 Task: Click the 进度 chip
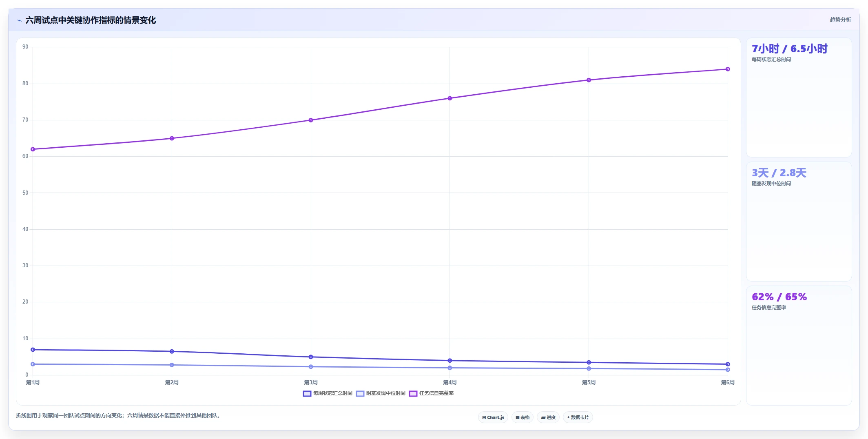click(548, 417)
